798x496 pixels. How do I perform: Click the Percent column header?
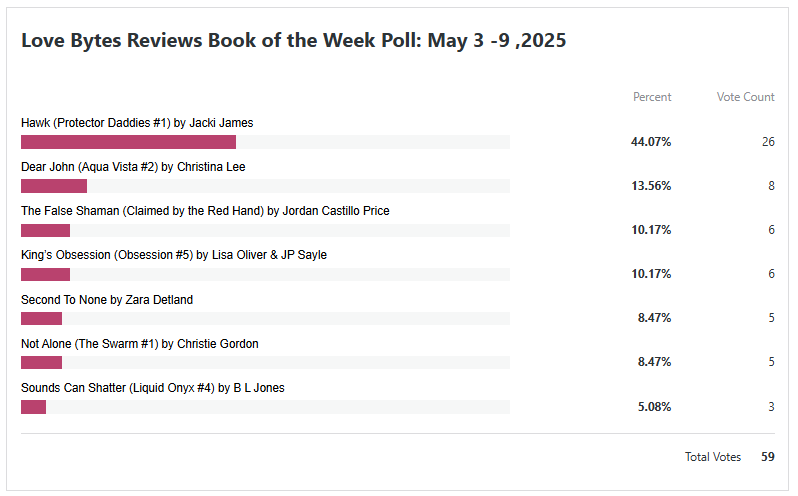652,97
